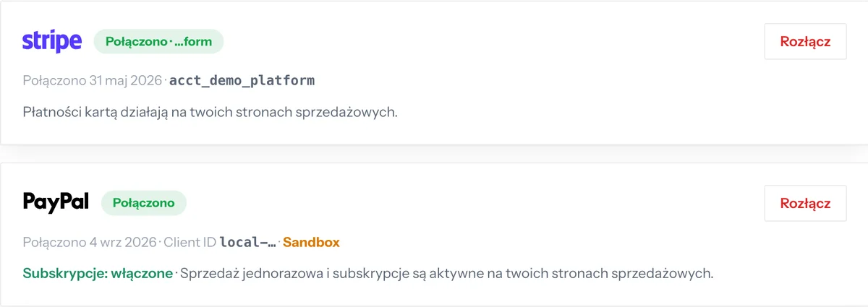This screenshot has height=307, width=868.
Task: Click the 'Połączono 4 wrz 2026' date
Action: pos(90,242)
